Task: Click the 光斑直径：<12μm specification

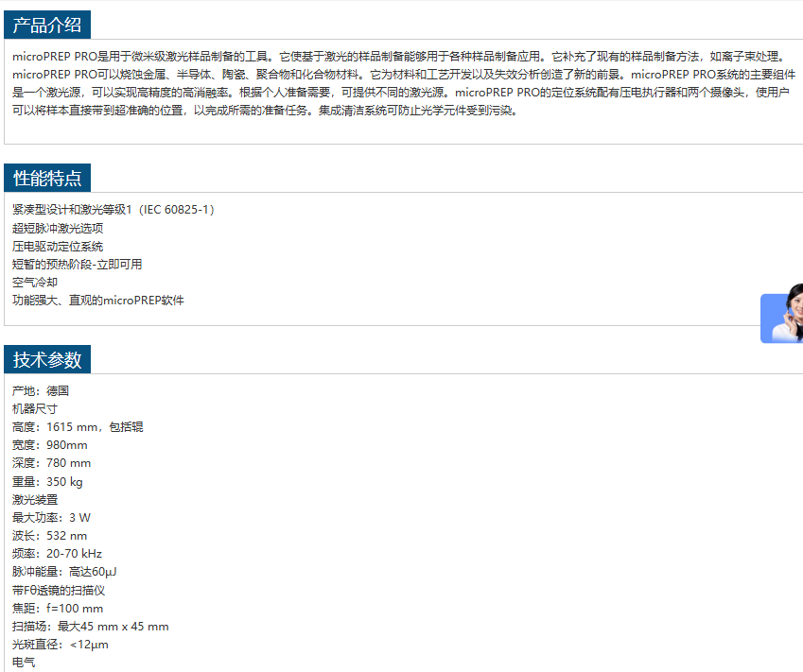Action: [61, 645]
